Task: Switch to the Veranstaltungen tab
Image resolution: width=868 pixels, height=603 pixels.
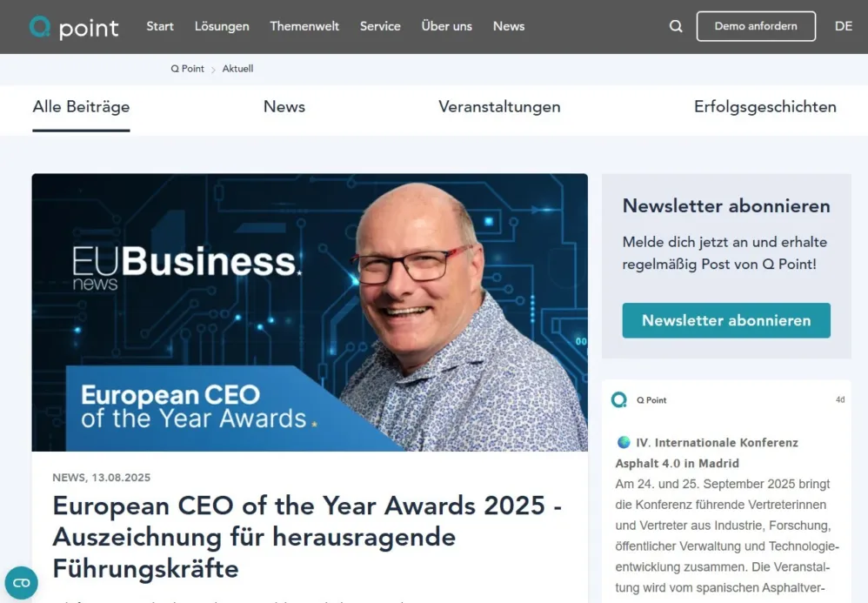Action: [x=499, y=107]
